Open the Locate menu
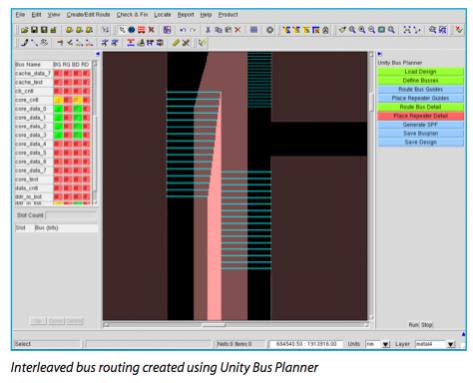The width and height of the screenshot is (473, 383). (162, 15)
